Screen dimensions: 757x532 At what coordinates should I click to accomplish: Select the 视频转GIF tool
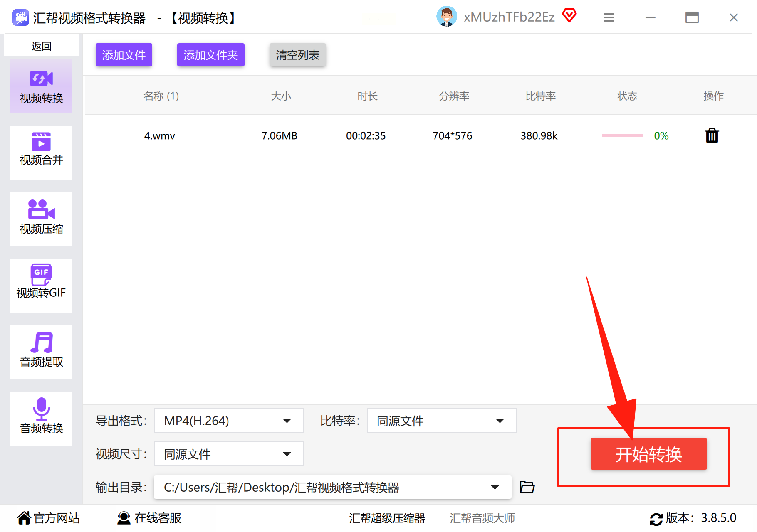pos(41,286)
